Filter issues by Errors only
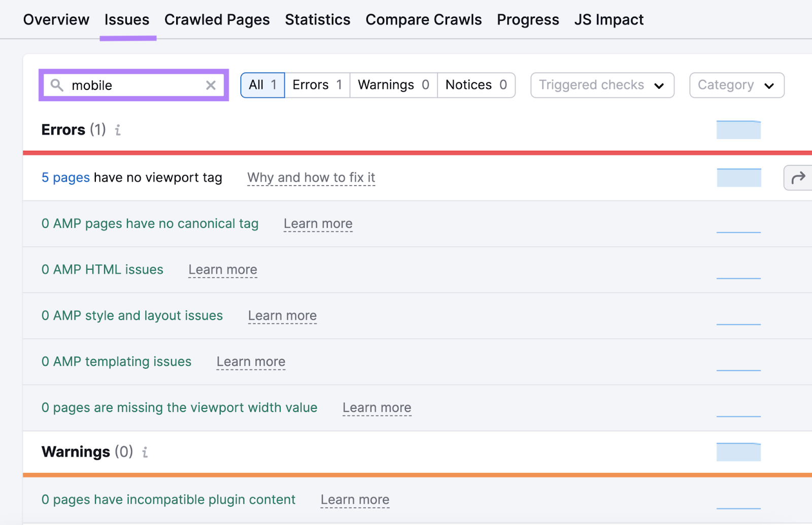 tap(317, 85)
